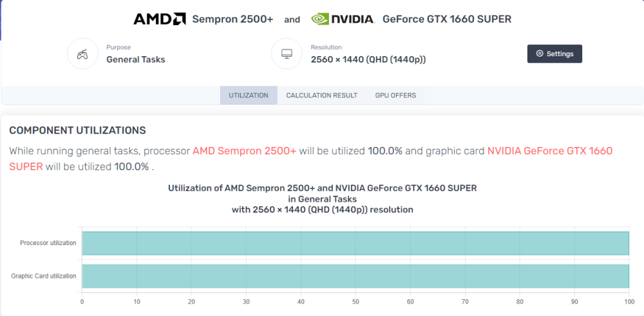644x316 pixels.
Task: Click the chart title text
Action: click(x=323, y=199)
